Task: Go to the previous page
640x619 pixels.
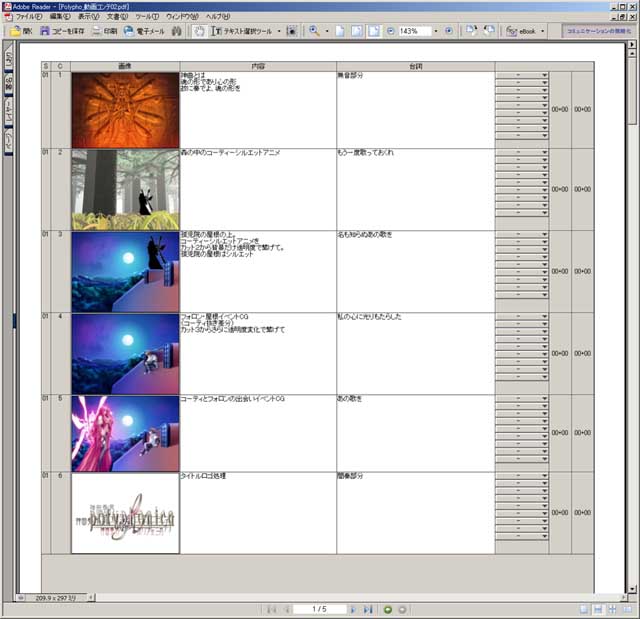Action: [287, 610]
